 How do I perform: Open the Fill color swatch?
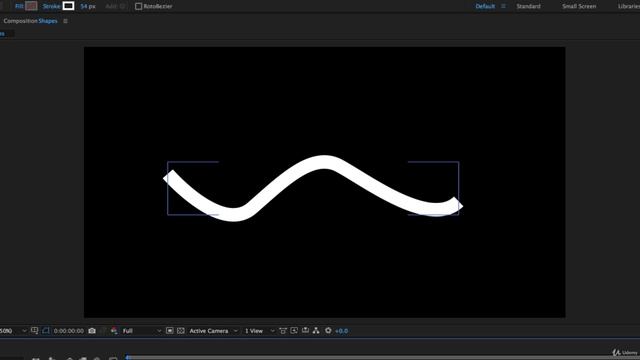[31, 6]
